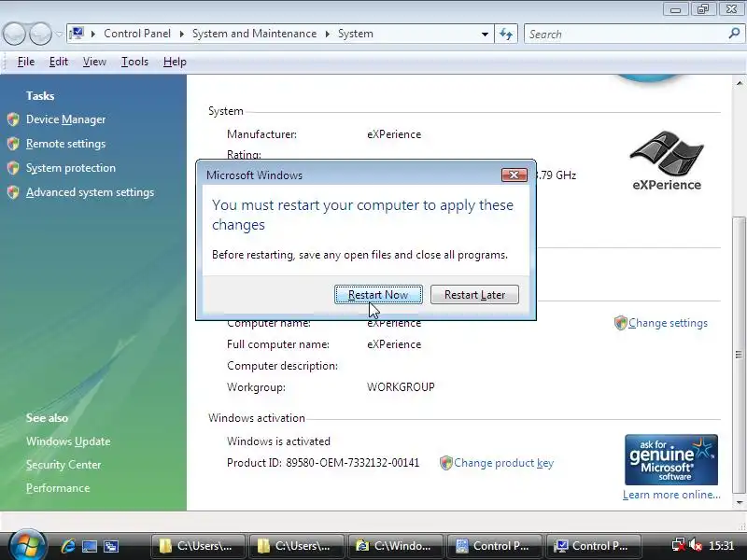
Task: Click the Back navigation button
Action: (14, 35)
